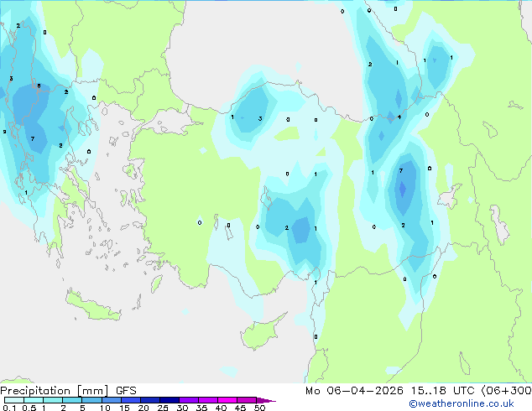The height and width of the screenshot is (411, 532).
Task: Click the 1–2 mm legend color box
Action: tap(53, 400)
